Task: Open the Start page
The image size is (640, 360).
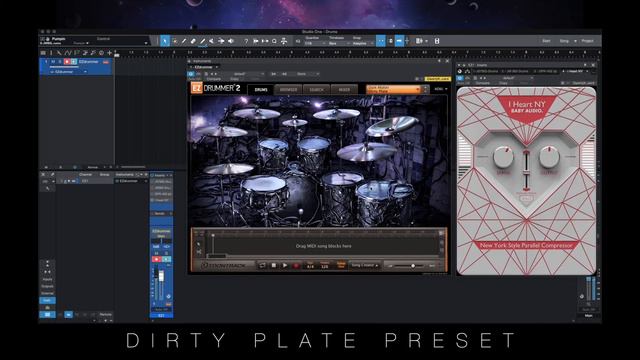Action: coord(546,41)
